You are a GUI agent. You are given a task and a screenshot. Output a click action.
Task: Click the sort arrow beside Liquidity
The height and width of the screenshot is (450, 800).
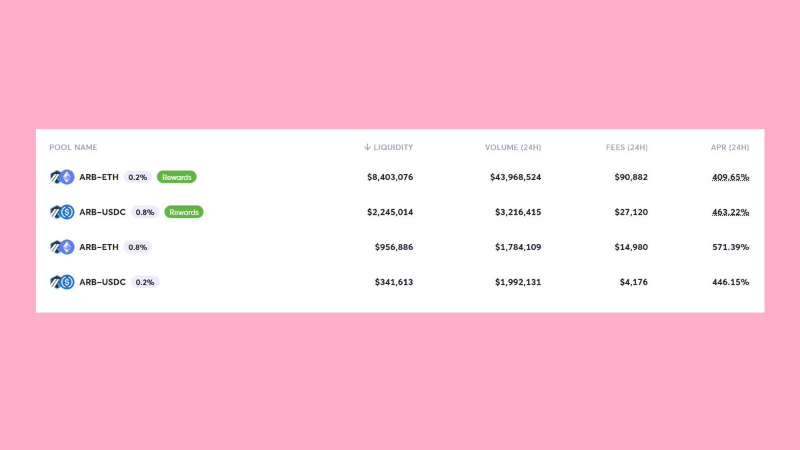(x=367, y=148)
